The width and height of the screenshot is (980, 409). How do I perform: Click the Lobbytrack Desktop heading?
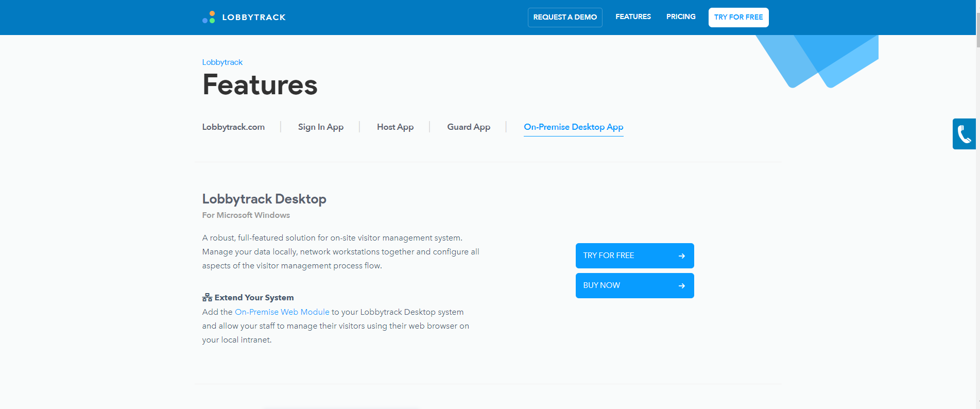pos(264,199)
